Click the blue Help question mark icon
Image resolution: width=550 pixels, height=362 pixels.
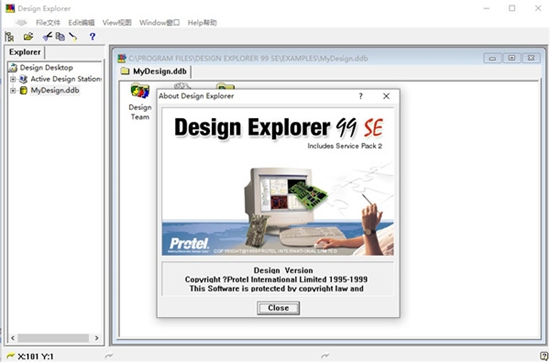[x=92, y=36]
